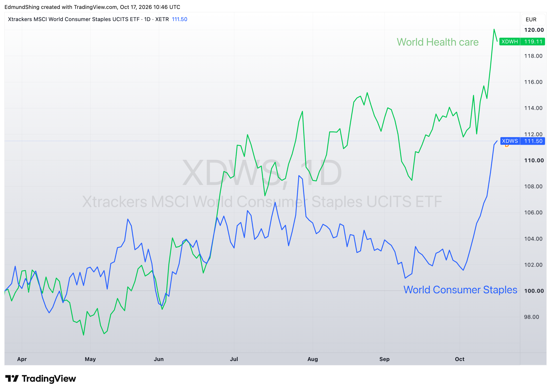The height and width of the screenshot is (392, 551).
Task: Click the May label on time axis
Action: (90, 359)
